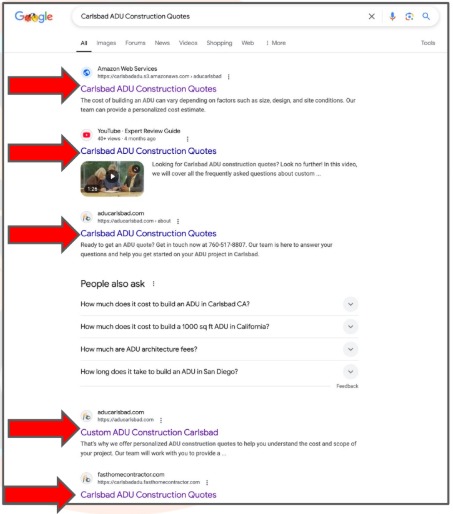Open aducarlsbad.com 'Carlsbad ADU Construction Quotes' link
Viewport: 453px width, 514px height.
148,233
